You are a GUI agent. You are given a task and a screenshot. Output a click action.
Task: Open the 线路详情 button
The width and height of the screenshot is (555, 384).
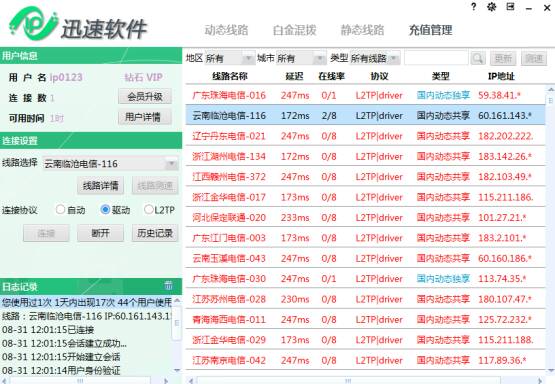[x=101, y=185]
